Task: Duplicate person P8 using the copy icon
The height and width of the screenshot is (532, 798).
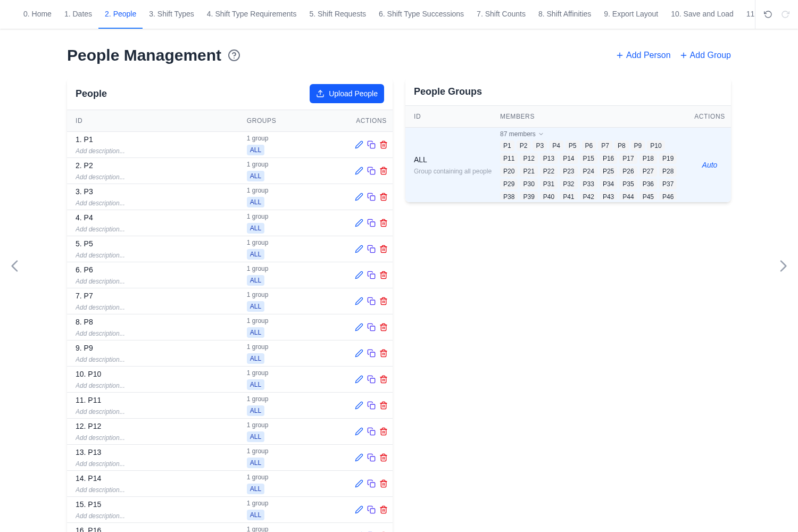Action: pyautogui.click(x=371, y=327)
